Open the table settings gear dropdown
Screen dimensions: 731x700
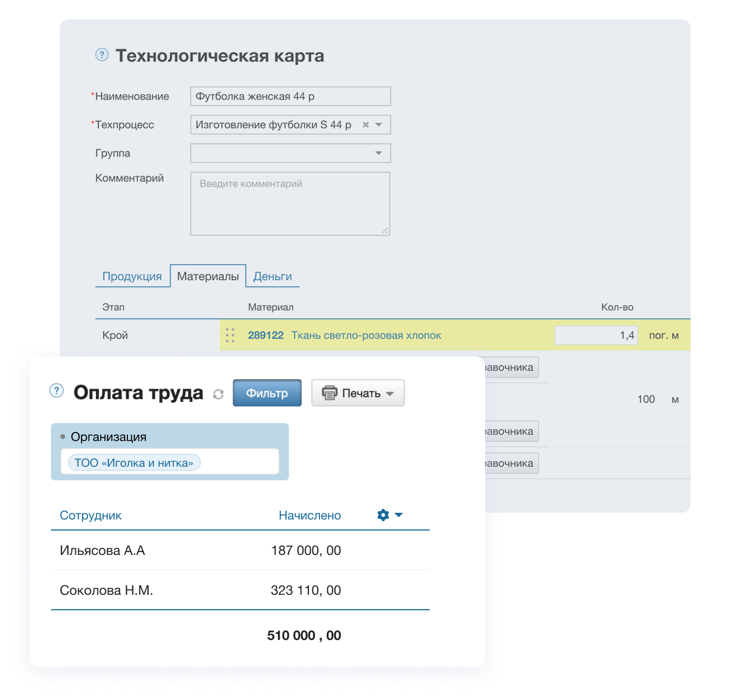click(390, 515)
